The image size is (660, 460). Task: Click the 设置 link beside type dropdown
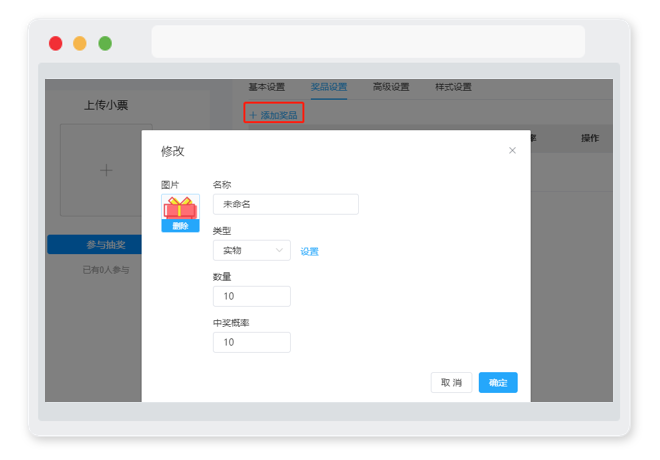[309, 252]
